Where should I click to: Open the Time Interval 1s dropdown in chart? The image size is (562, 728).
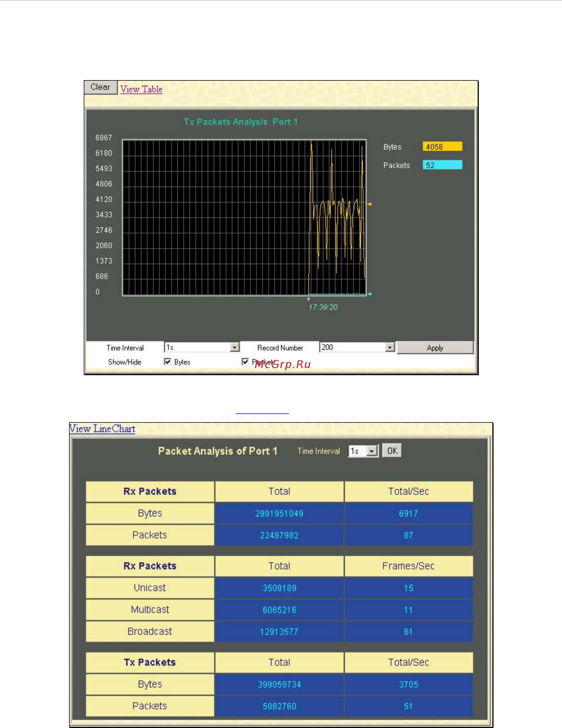point(202,347)
